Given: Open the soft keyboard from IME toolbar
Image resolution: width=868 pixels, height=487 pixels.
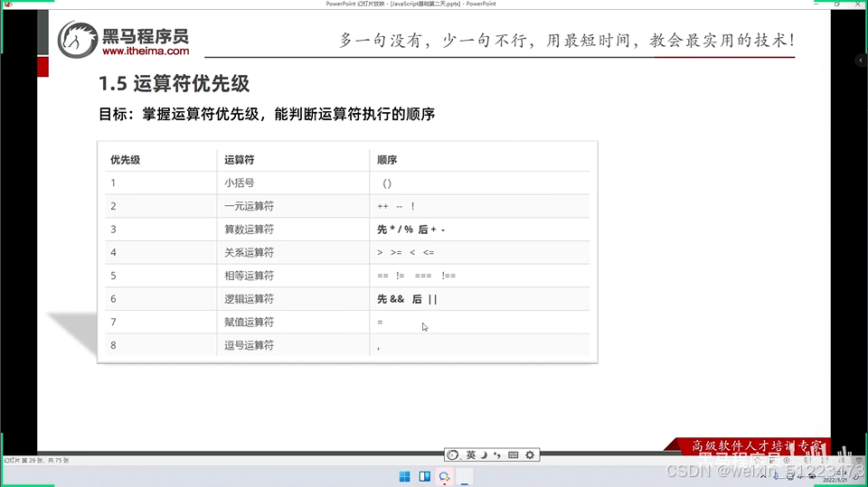Looking at the screenshot, I should (x=514, y=454).
